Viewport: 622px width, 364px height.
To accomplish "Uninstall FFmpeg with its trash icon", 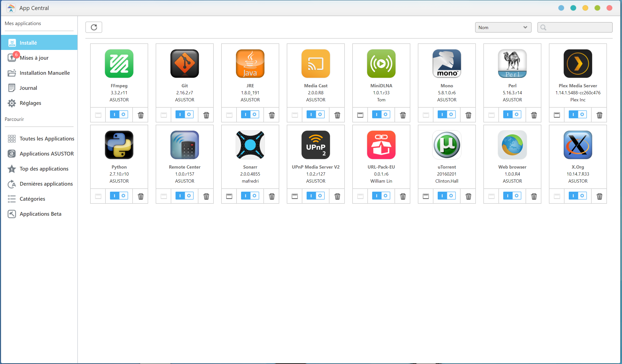I will tap(141, 115).
